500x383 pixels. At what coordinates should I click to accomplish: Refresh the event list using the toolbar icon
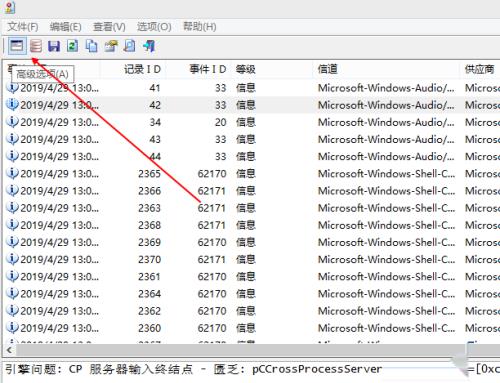coord(72,46)
